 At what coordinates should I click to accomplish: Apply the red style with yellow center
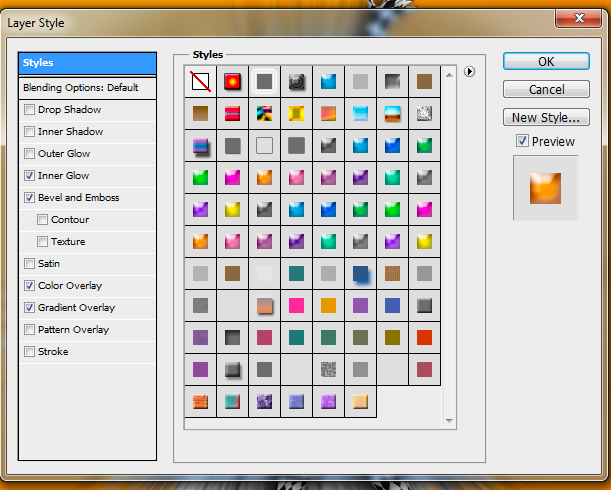pos(233,81)
